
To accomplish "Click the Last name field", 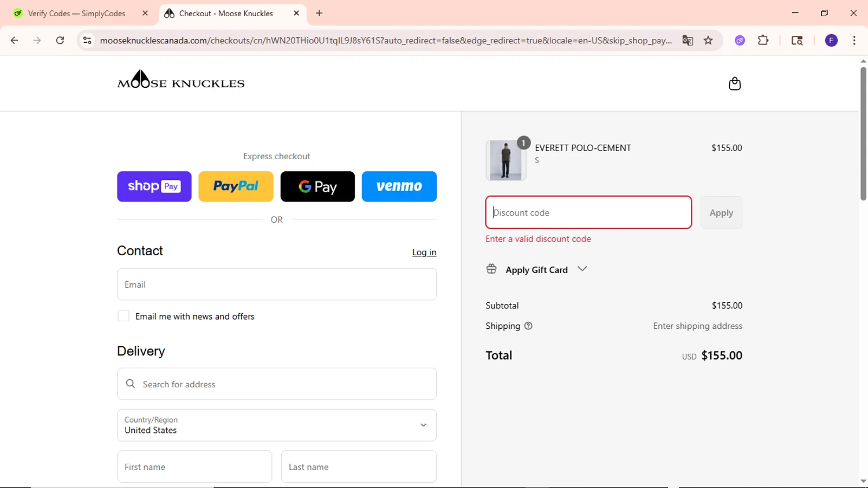I will [359, 467].
